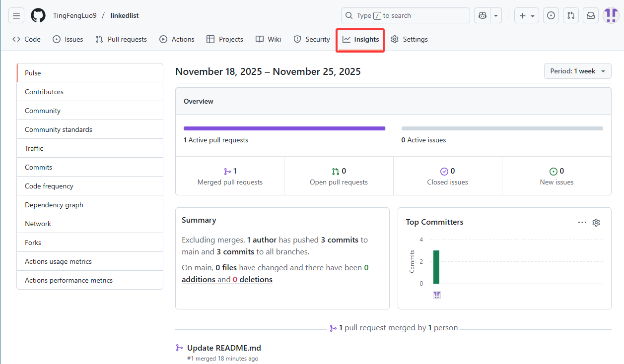Click the GitHub logo home icon
The height and width of the screenshot is (364, 624).
[x=38, y=15]
